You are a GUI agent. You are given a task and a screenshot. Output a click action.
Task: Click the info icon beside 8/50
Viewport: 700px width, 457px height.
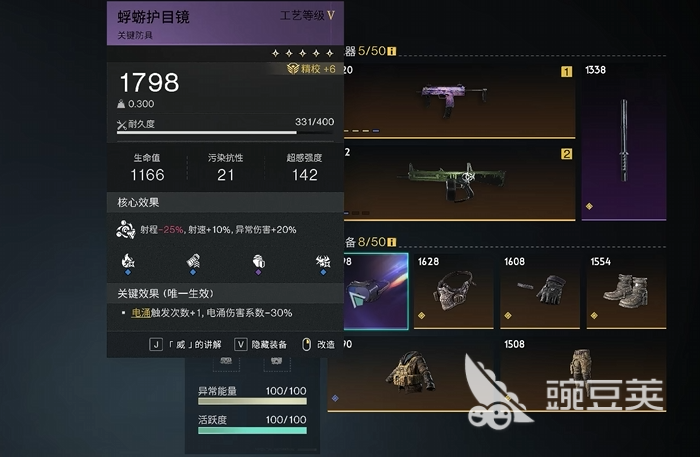[392, 242]
